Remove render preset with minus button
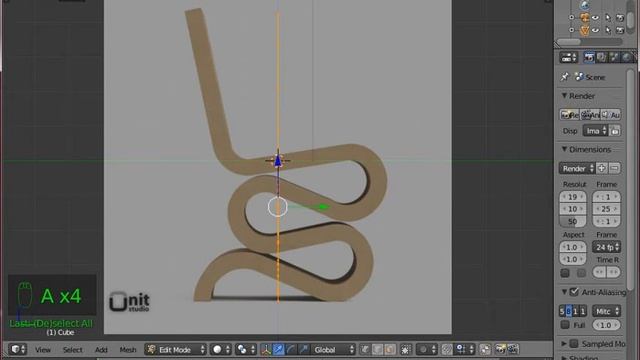The image size is (640, 360). click(615, 168)
